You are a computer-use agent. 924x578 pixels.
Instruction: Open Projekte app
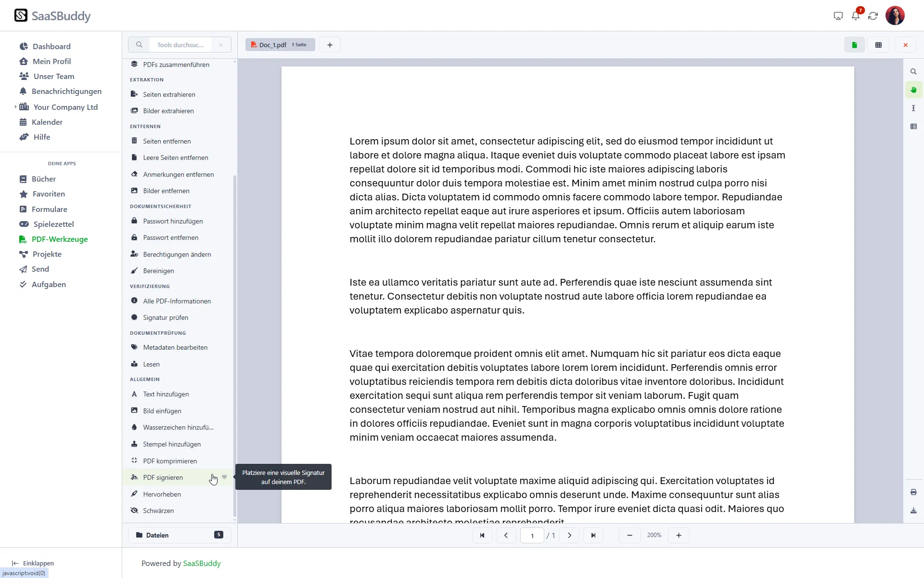pyautogui.click(x=40, y=254)
